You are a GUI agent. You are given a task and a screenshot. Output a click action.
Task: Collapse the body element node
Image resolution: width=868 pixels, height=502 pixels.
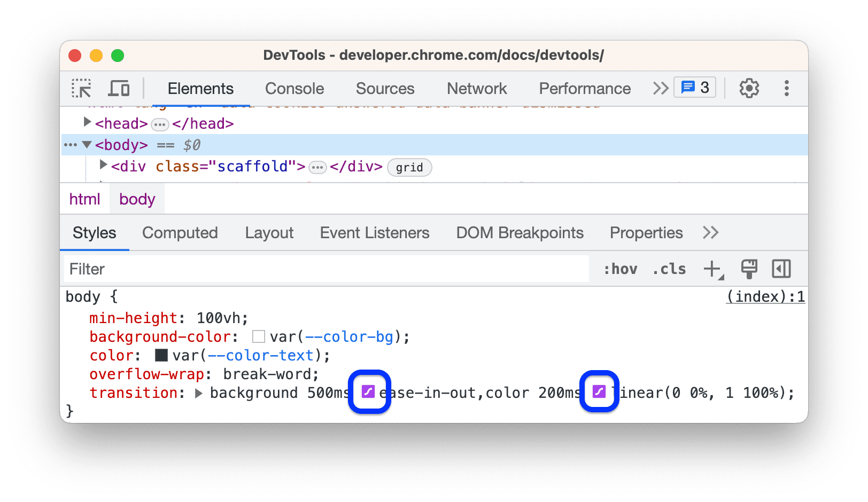pos(87,144)
